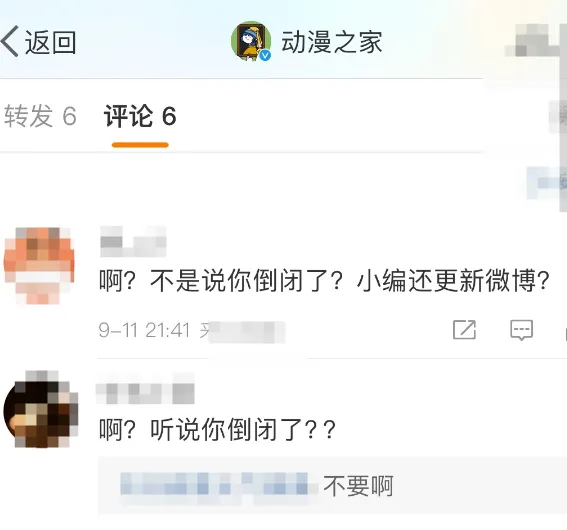The image size is (567, 530).
Task: Open 动漫之家 profile avatar
Action: pos(251,41)
